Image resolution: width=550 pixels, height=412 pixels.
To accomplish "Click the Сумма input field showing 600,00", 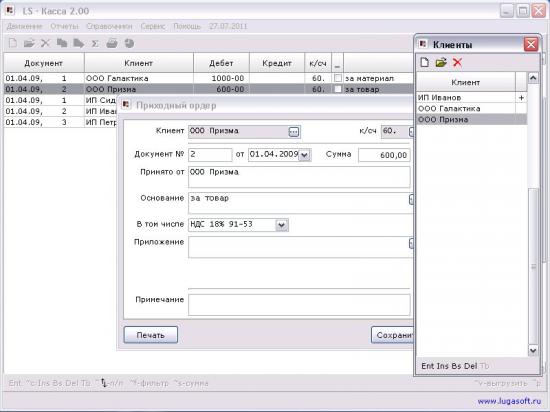I will (x=384, y=155).
